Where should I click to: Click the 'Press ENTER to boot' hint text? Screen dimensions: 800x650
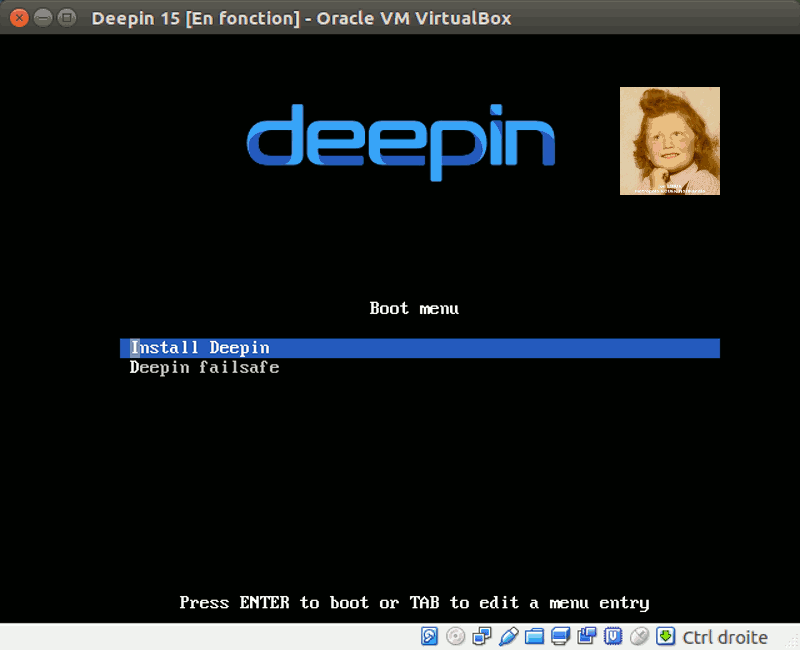pos(414,603)
